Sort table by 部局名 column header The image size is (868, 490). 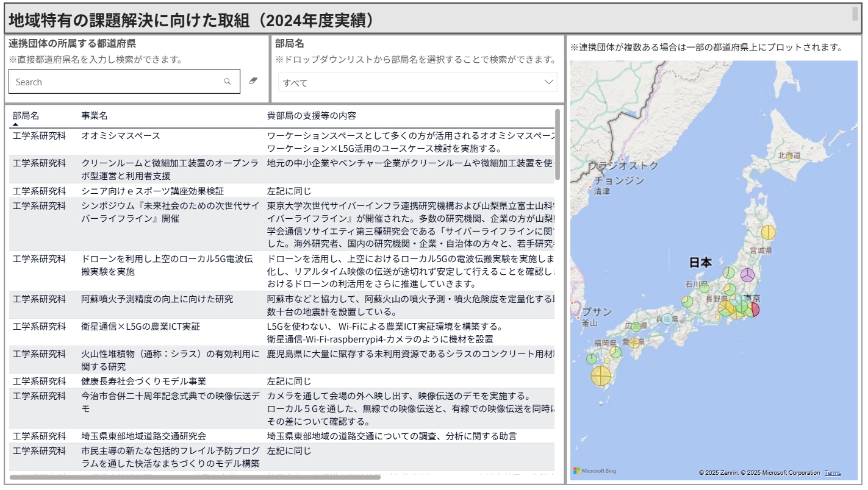click(x=26, y=116)
